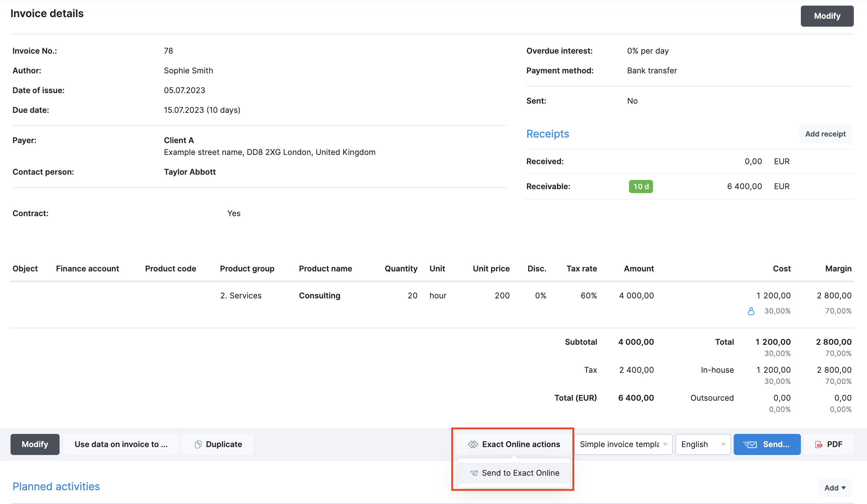Click the green 10 d receivable badge

point(640,186)
